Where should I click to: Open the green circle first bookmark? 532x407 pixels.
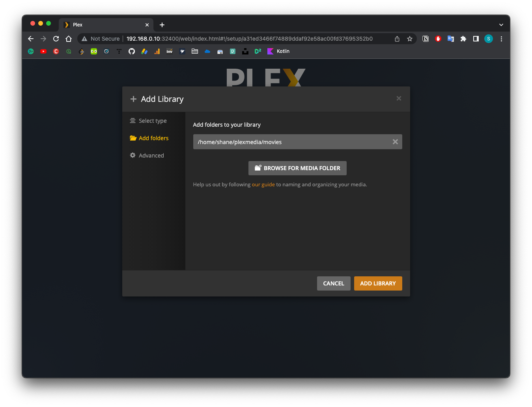coord(31,51)
